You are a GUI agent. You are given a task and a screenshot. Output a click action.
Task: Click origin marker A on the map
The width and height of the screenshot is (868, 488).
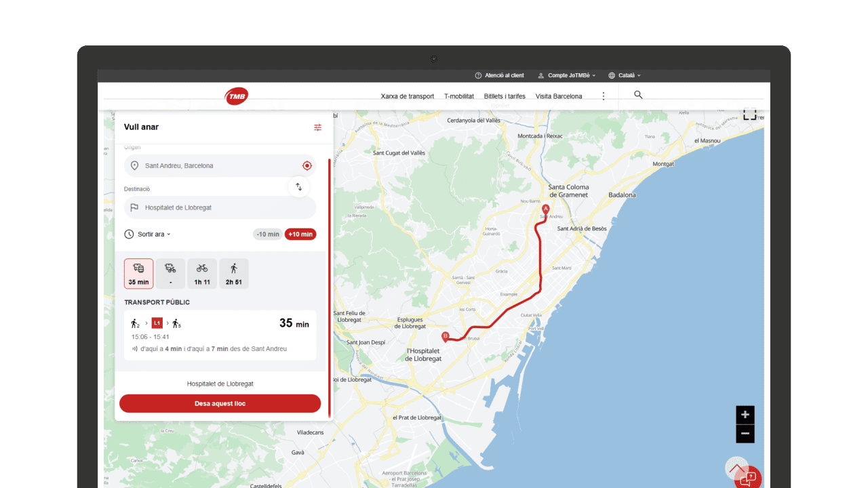point(546,209)
